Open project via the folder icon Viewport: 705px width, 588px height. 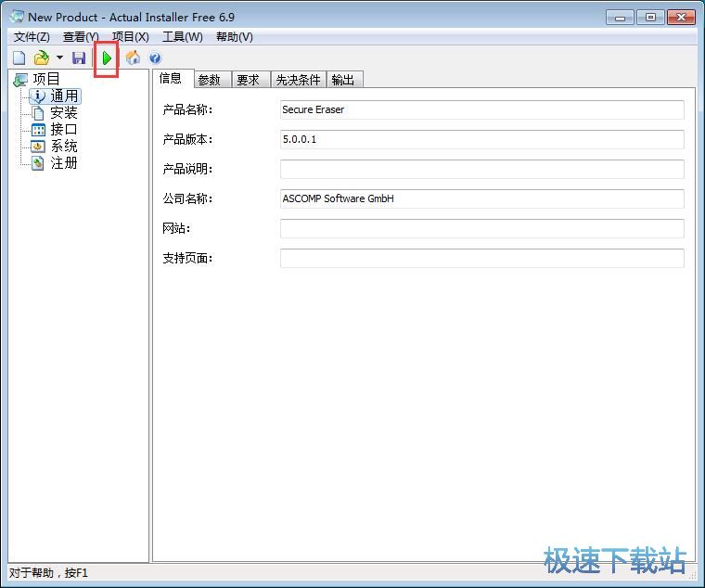[x=42, y=58]
